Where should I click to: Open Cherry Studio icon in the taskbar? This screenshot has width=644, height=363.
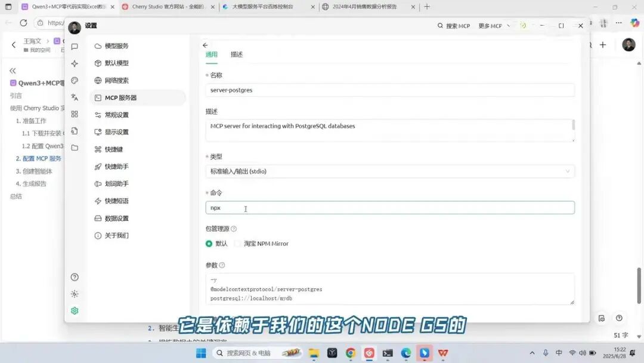pos(369,353)
